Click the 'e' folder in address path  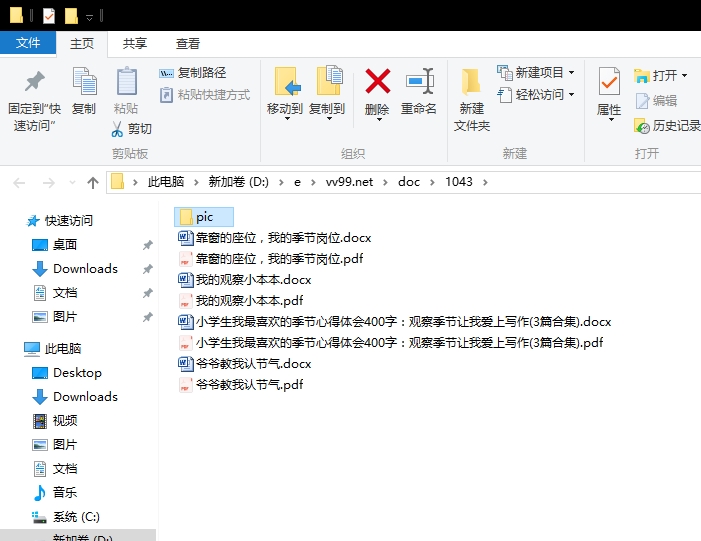(x=297, y=182)
